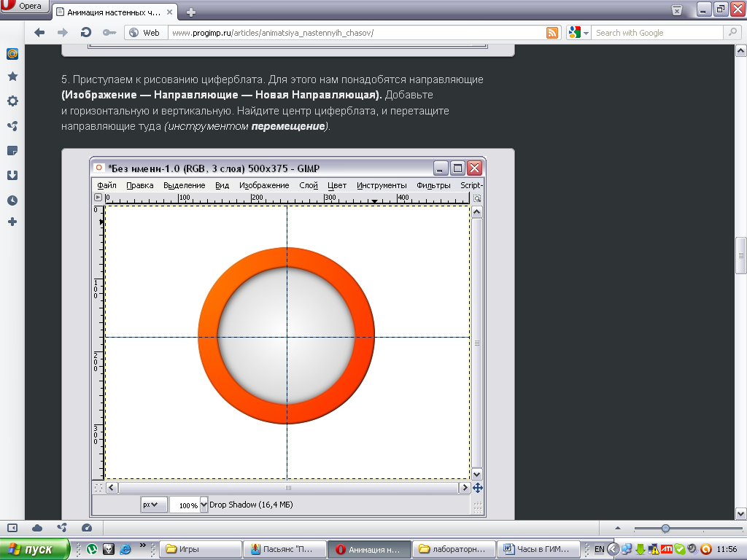Open the Вид menu in GIMP image
The width and height of the screenshot is (747, 560).
pos(222,185)
